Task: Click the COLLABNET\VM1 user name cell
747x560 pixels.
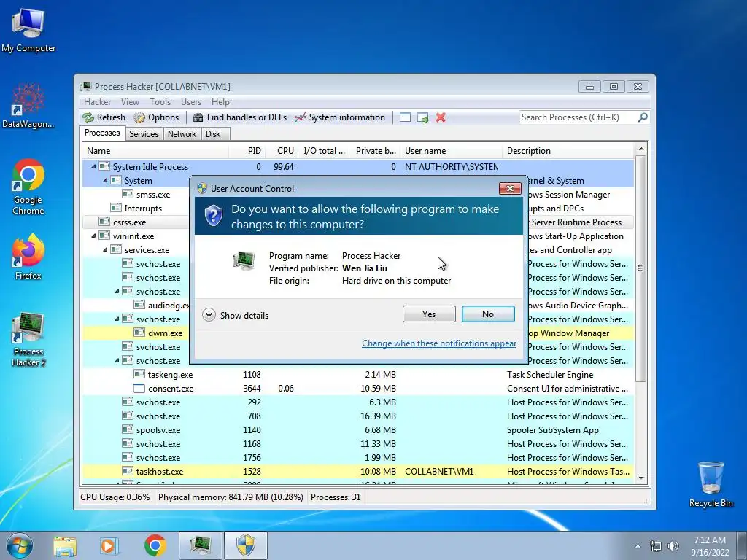Action: tap(439, 472)
